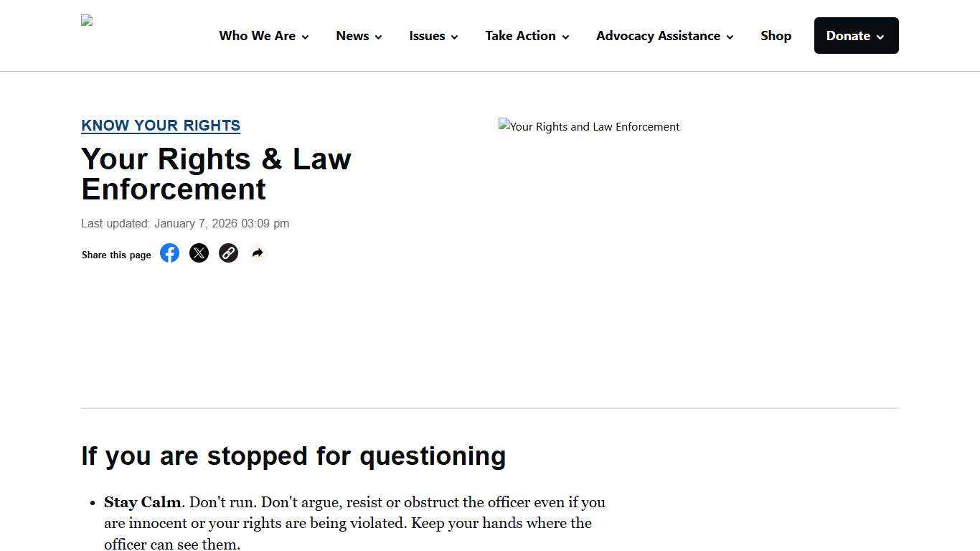The image size is (980, 551).
Task: Open more sharing options via the share arrow
Action: pos(257,253)
